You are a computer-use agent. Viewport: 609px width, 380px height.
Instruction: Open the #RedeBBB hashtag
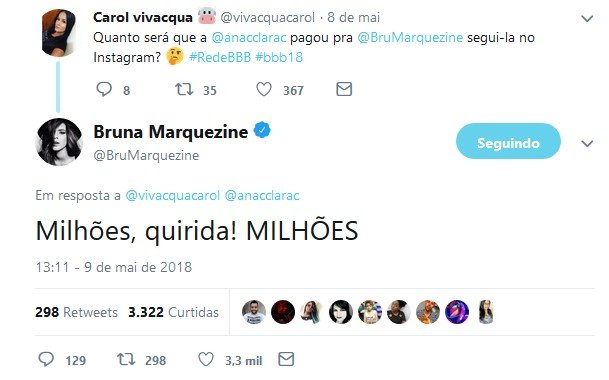220,58
